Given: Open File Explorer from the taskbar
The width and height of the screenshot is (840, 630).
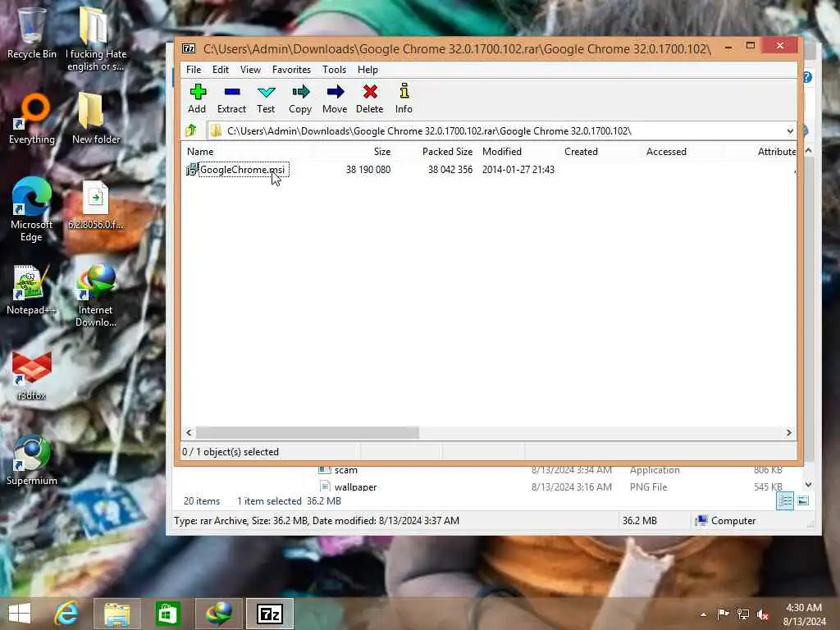Looking at the screenshot, I should (117, 614).
